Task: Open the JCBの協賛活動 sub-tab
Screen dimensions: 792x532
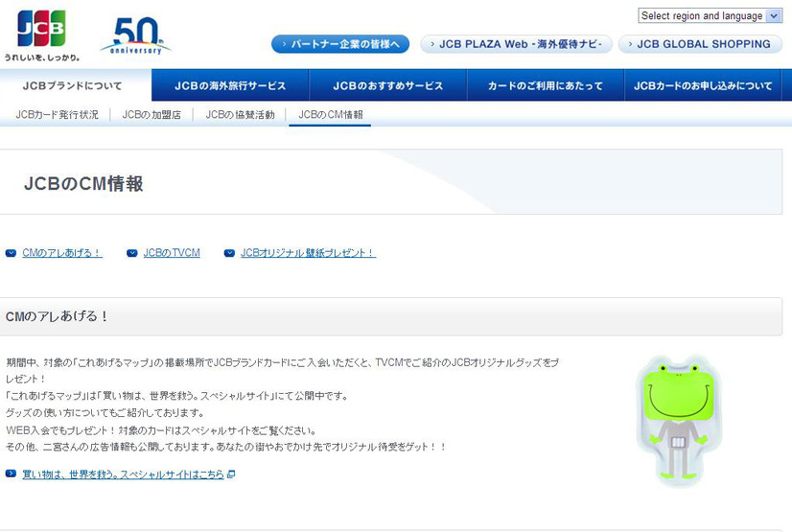Action: [x=240, y=115]
